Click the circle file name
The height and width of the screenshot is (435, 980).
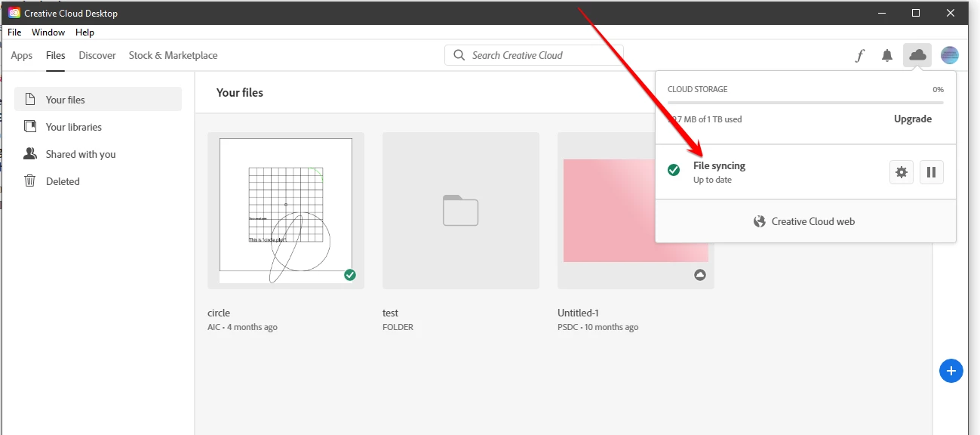click(x=219, y=313)
